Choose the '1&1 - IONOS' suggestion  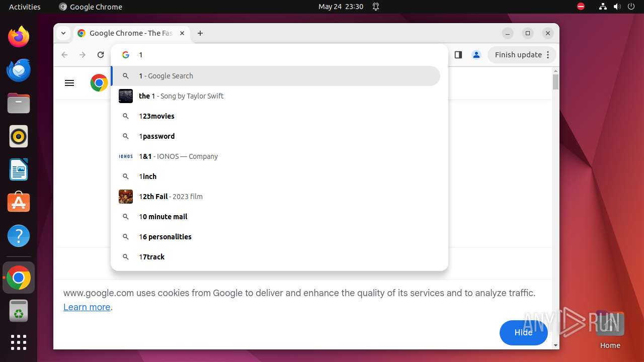click(x=276, y=156)
